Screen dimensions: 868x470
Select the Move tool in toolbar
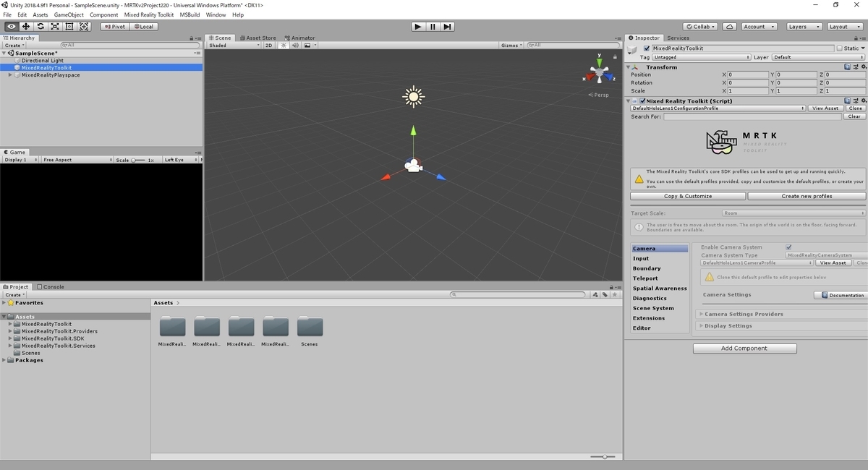(26, 27)
